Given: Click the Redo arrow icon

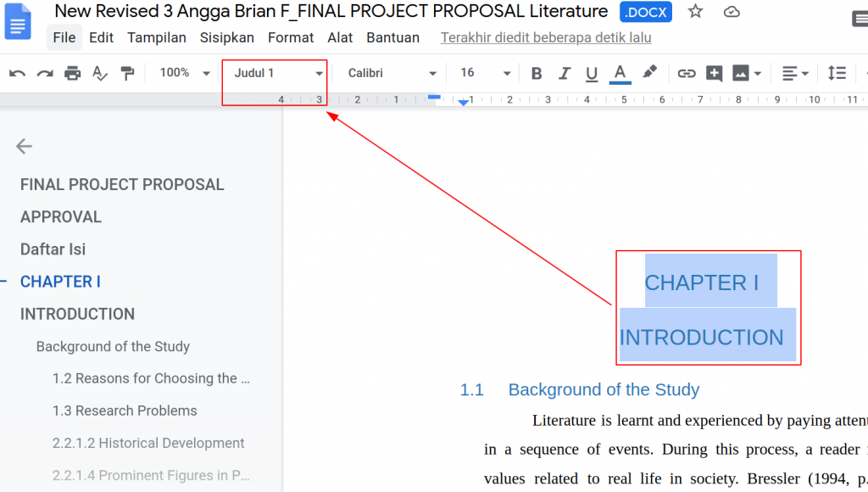Looking at the screenshot, I should point(45,74).
